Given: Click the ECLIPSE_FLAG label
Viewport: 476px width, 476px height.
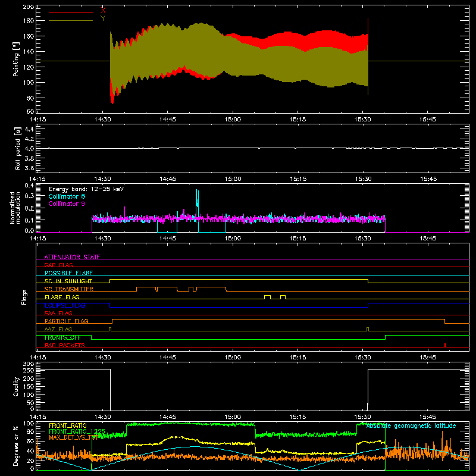Looking at the screenshot, I should 65,305.
